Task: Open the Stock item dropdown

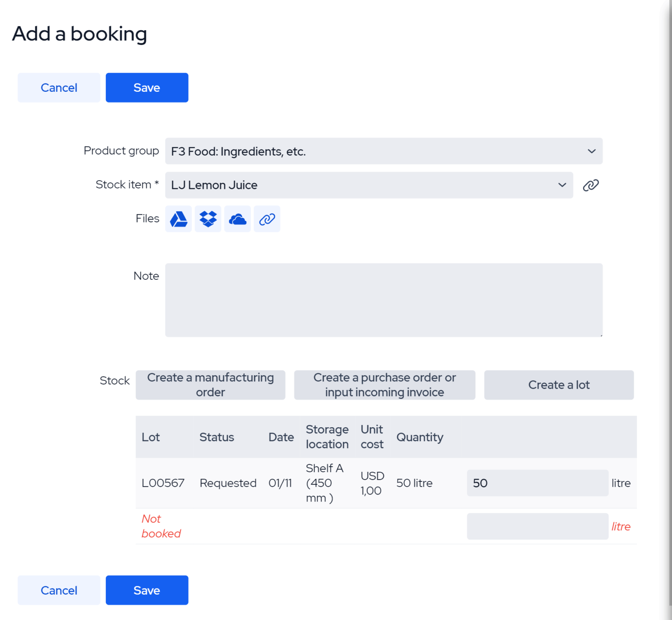Action: click(x=369, y=185)
